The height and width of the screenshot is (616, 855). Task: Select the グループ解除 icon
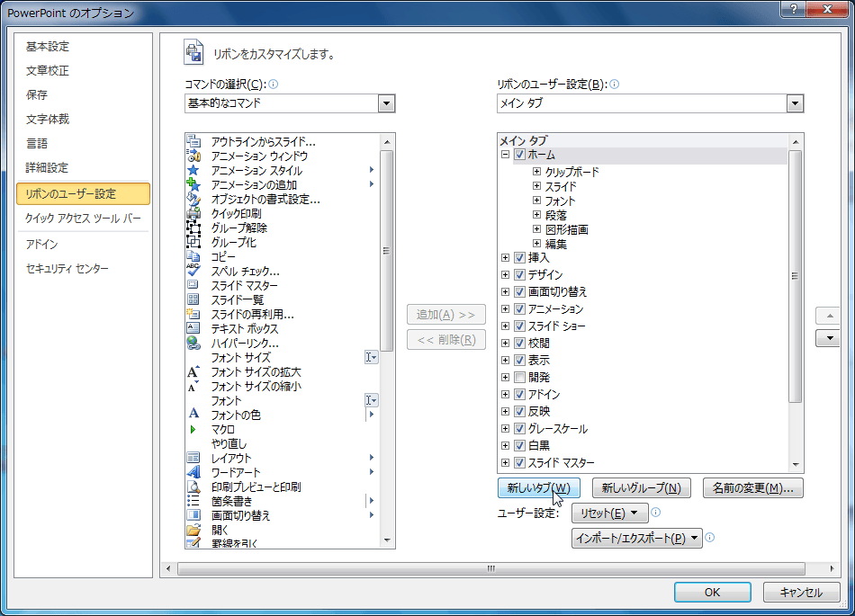point(193,228)
